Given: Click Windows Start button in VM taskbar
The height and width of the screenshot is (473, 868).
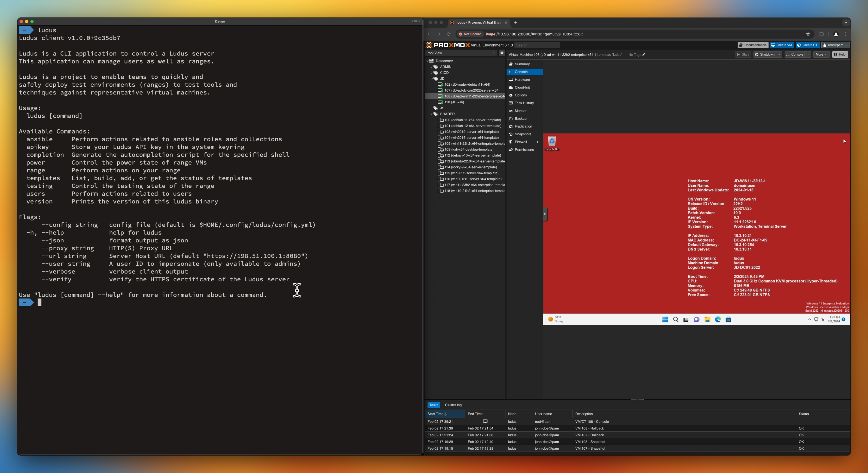Looking at the screenshot, I should [665, 320].
